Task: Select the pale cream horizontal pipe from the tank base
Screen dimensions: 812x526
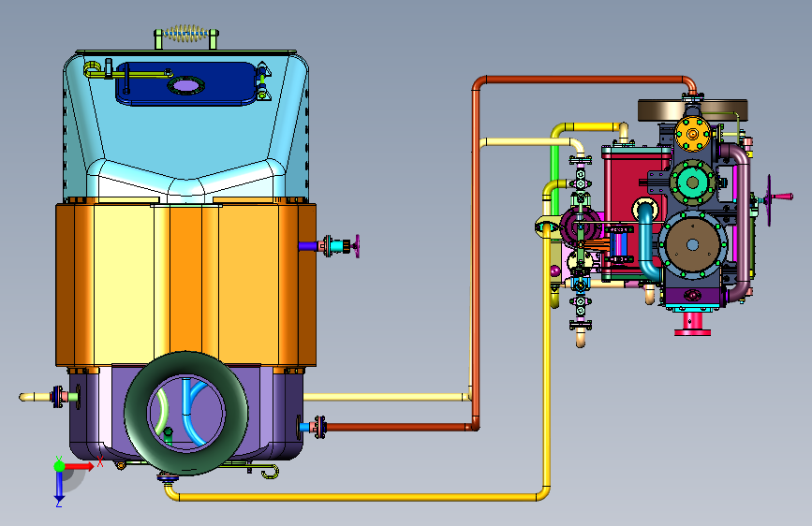Action: point(386,397)
